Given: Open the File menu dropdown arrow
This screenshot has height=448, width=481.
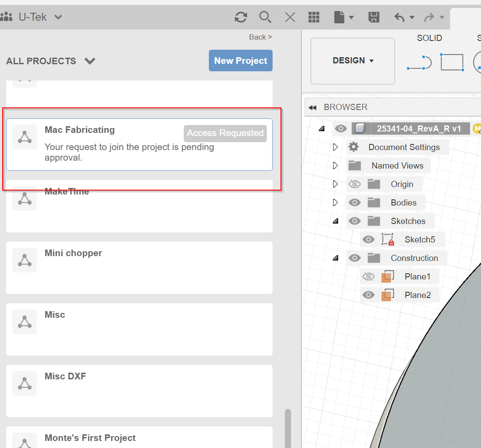Looking at the screenshot, I should 351,18.
